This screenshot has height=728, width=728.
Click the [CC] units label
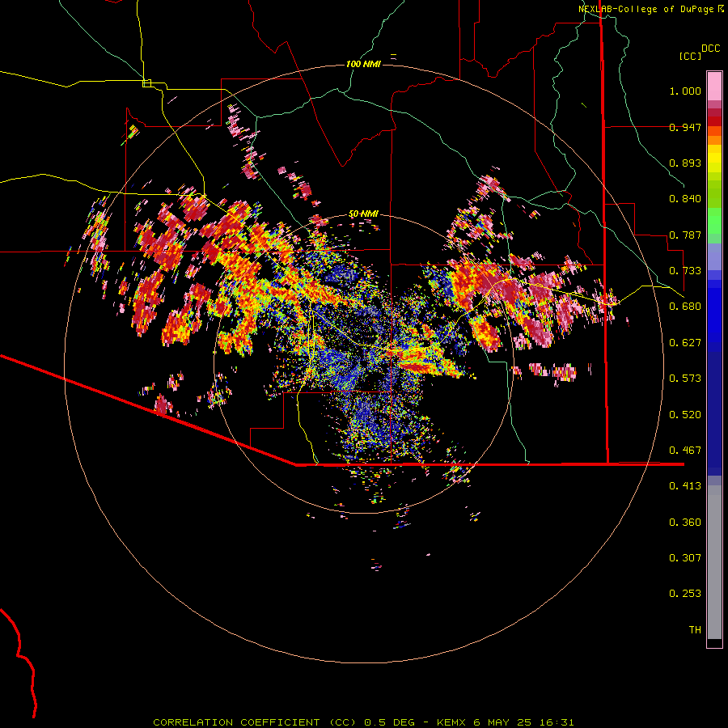point(691,56)
